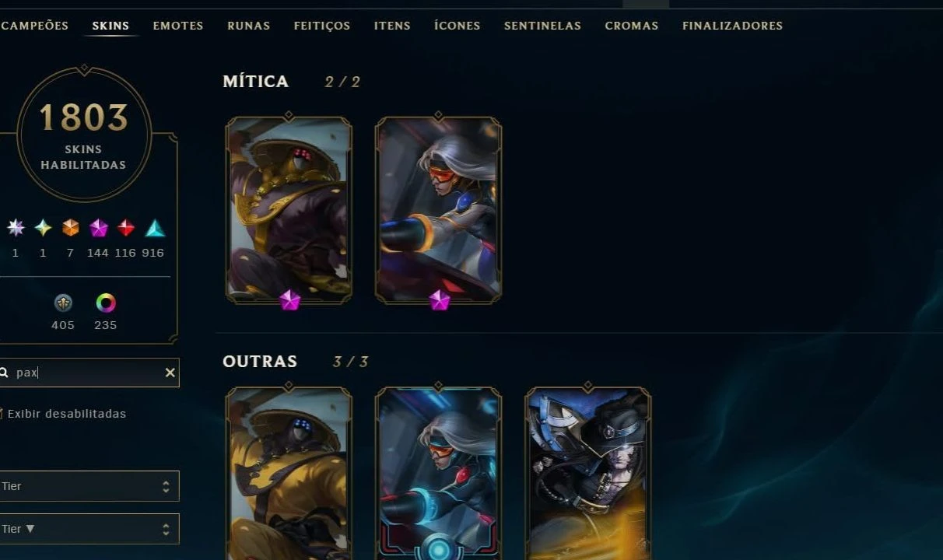Image resolution: width=943 pixels, height=560 pixels.
Task: Select the cyan triangle tier icon above 916
Action: [155, 228]
